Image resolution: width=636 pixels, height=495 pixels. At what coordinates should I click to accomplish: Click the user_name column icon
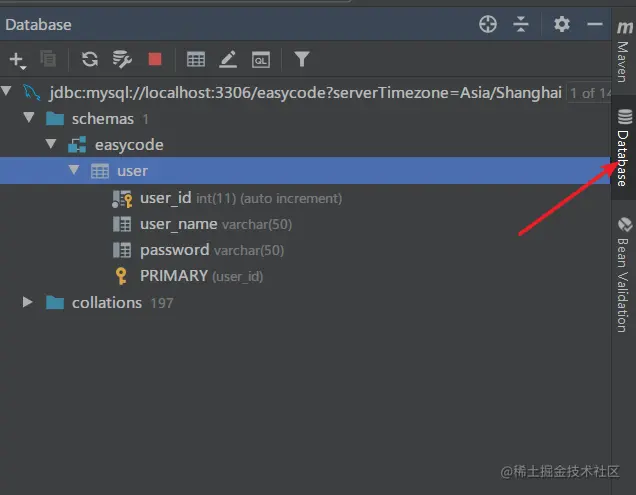tap(122, 224)
